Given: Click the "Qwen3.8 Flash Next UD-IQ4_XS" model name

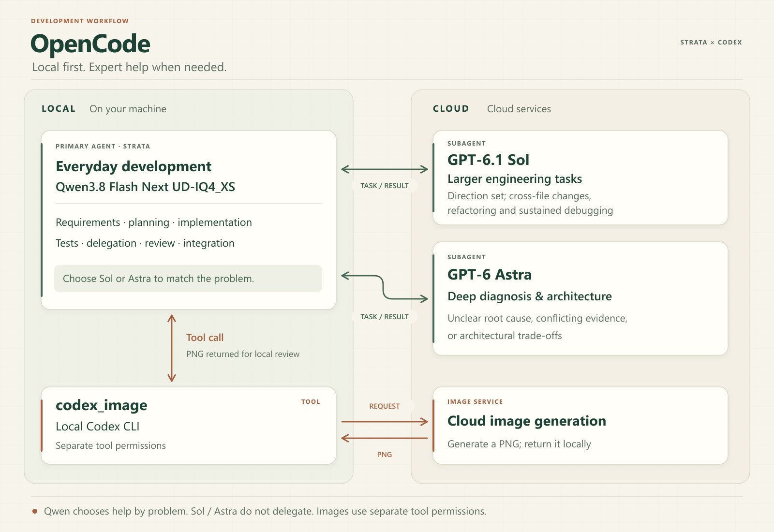Looking at the screenshot, I should coord(146,187).
